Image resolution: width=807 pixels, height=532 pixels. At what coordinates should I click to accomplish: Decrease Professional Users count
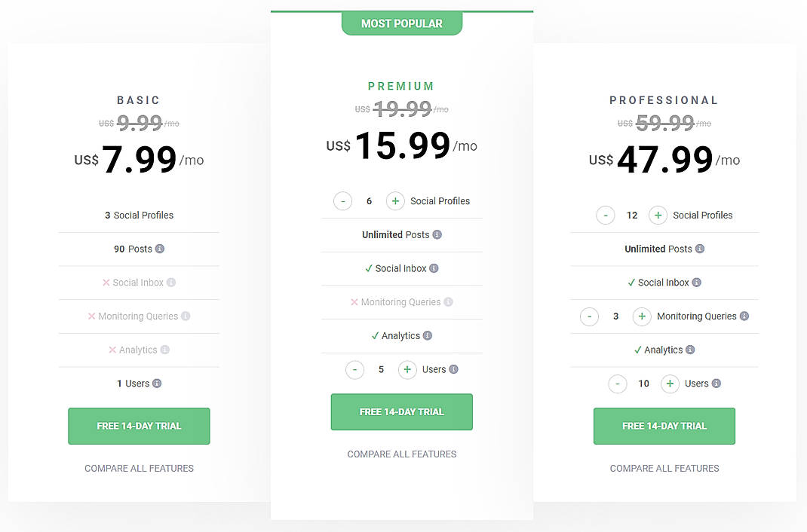(618, 384)
